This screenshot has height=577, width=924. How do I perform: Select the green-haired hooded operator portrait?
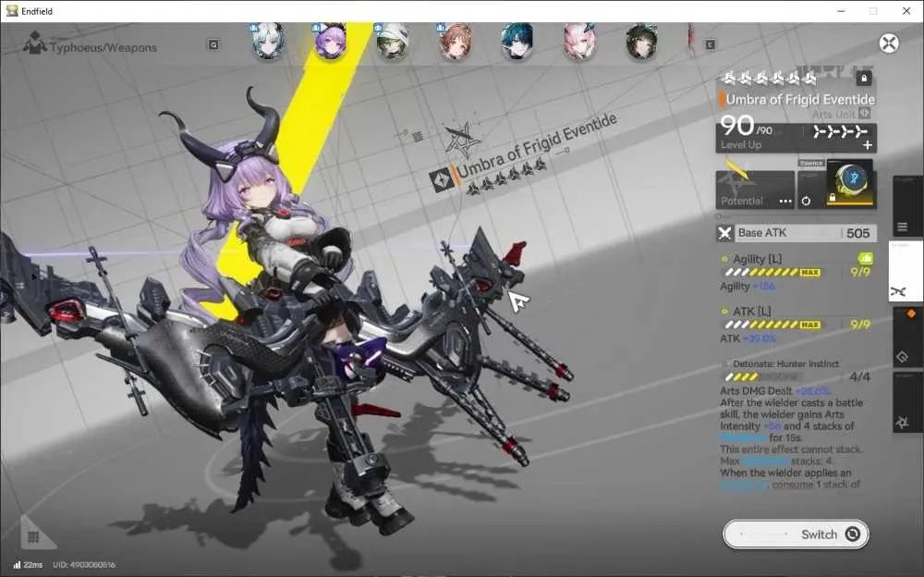point(393,42)
